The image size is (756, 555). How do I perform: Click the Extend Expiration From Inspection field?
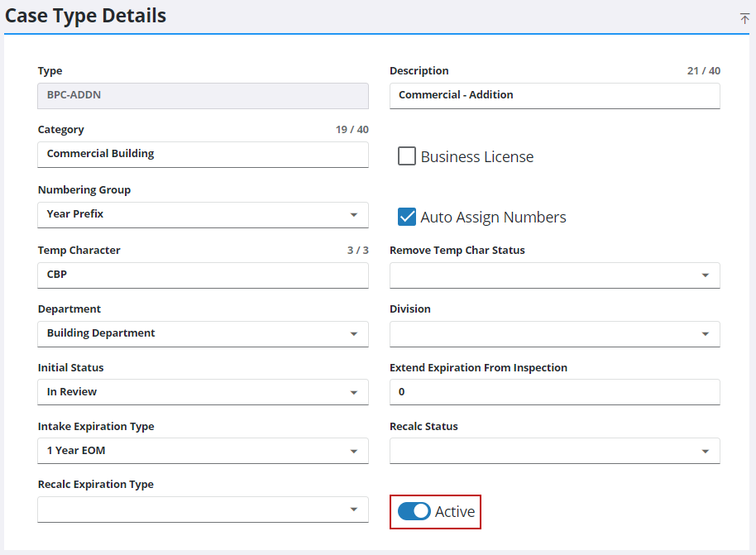(554, 392)
